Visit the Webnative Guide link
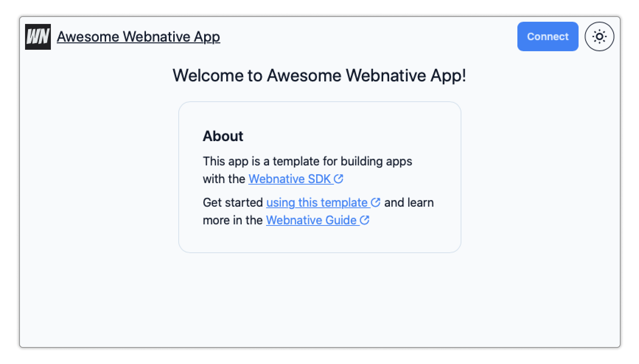 [x=312, y=220]
